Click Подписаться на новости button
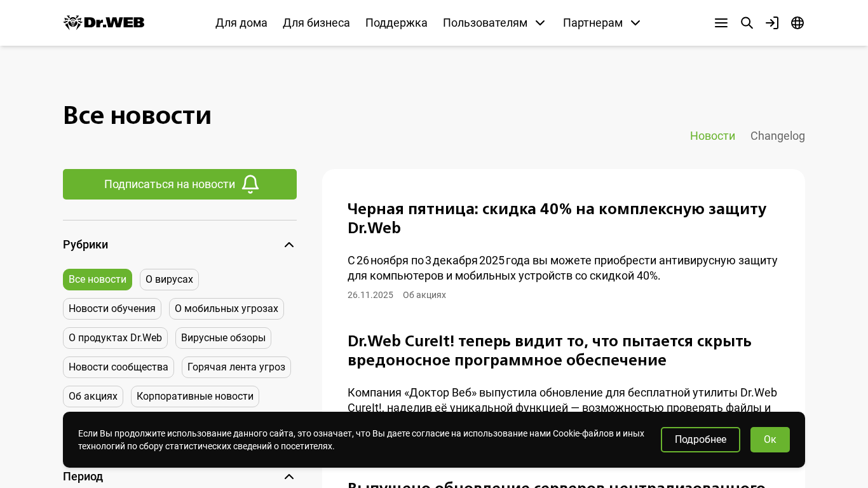The height and width of the screenshot is (488, 868). click(x=180, y=184)
